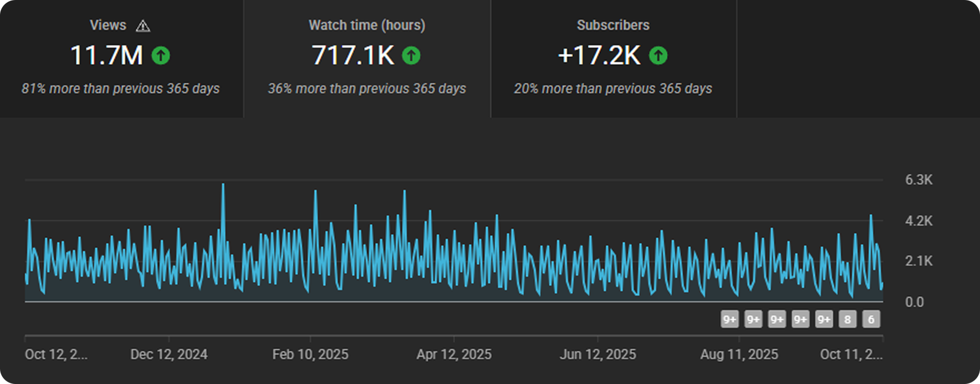Viewport: 980px width, 384px height.
Task: Click the Dec 12, 2024 axis date
Action: click(x=169, y=354)
